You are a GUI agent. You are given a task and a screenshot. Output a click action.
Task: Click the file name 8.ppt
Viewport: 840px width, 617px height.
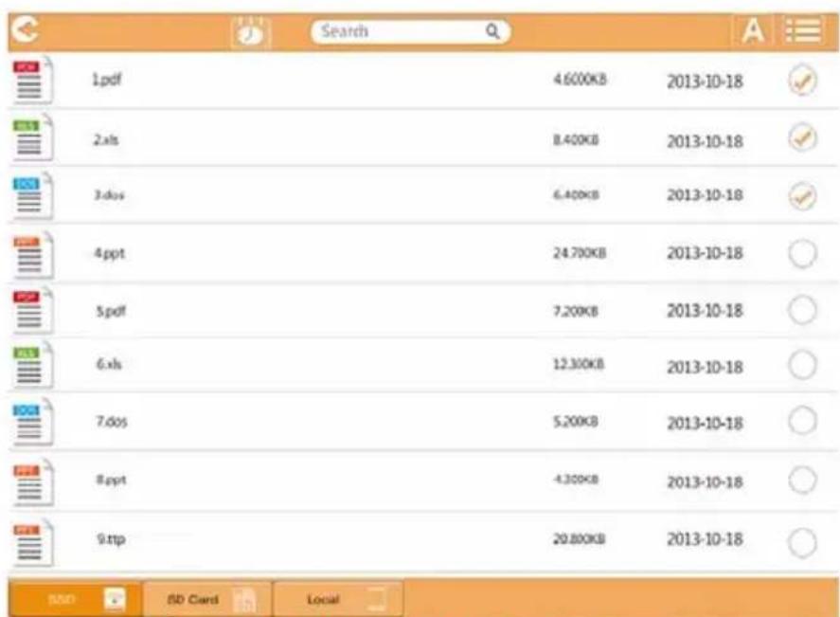click(x=112, y=480)
